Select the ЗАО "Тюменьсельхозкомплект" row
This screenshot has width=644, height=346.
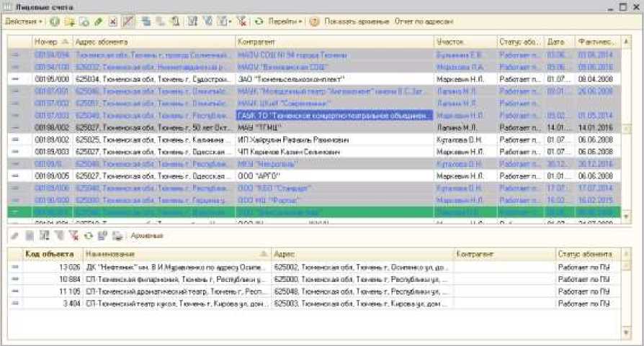pyautogui.click(x=334, y=78)
